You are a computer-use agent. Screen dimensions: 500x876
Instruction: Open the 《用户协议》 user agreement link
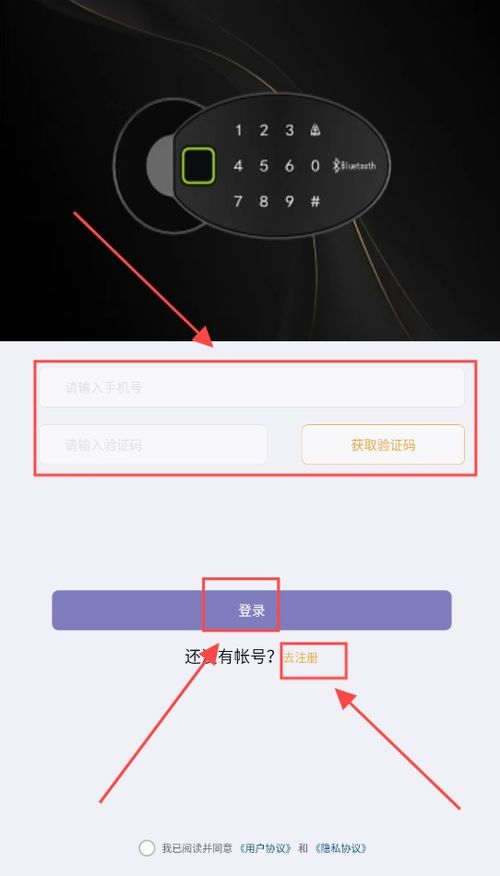point(266,848)
